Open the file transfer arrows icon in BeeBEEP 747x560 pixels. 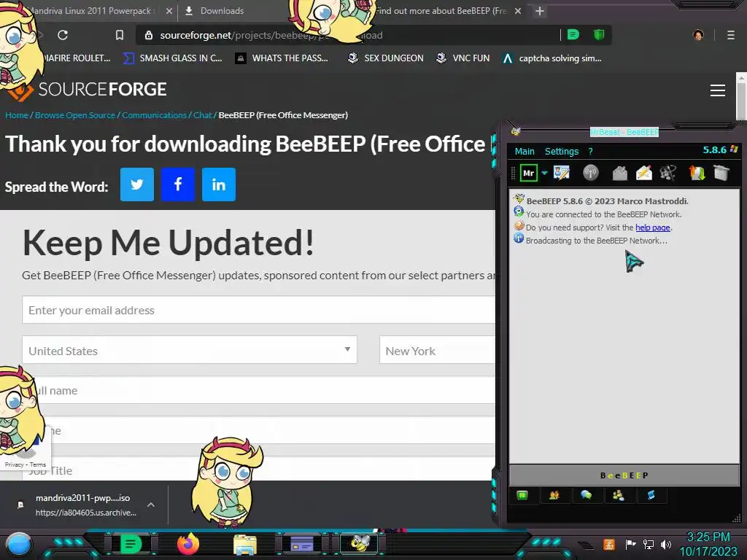point(697,173)
